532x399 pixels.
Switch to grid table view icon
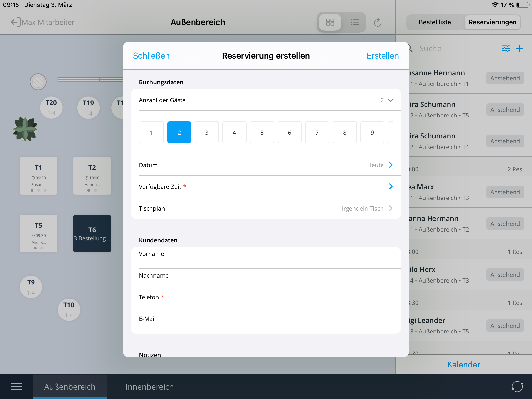coord(330,22)
